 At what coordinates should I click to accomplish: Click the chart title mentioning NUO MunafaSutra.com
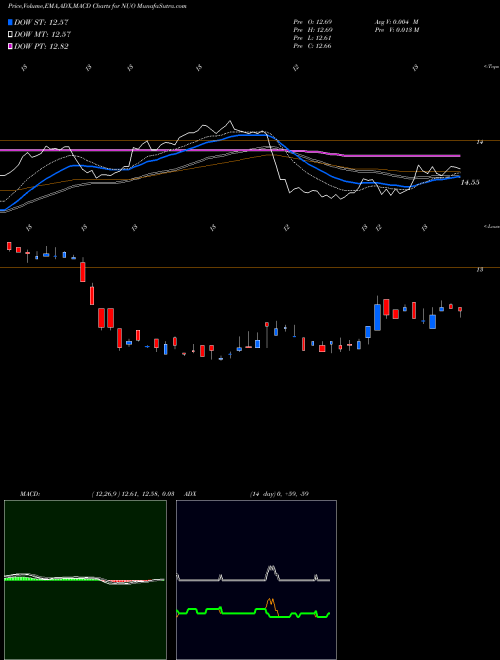point(97,6)
